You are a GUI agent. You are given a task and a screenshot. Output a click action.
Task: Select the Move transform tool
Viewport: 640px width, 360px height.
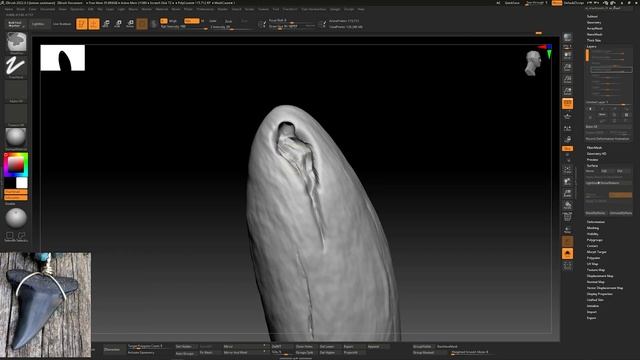point(106,24)
